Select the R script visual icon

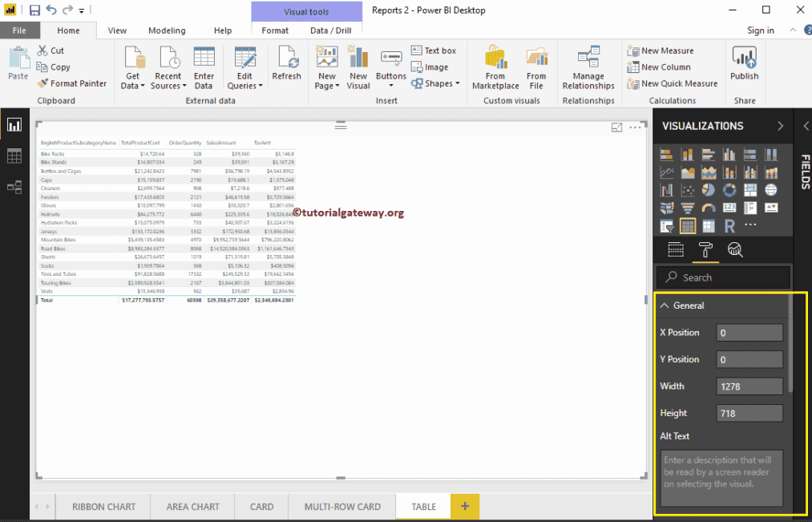729,225
